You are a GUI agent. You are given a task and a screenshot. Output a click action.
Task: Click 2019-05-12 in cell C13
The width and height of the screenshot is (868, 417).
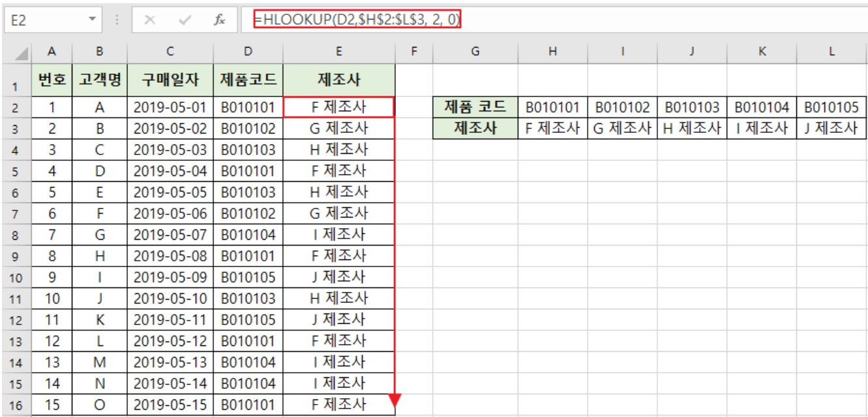(x=170, y=341)
